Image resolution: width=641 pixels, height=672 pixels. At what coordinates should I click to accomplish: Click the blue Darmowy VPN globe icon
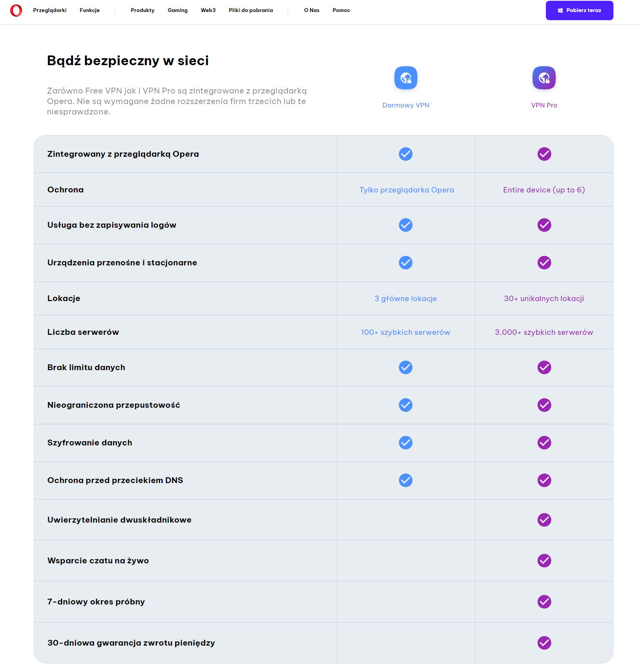[406, 78]
